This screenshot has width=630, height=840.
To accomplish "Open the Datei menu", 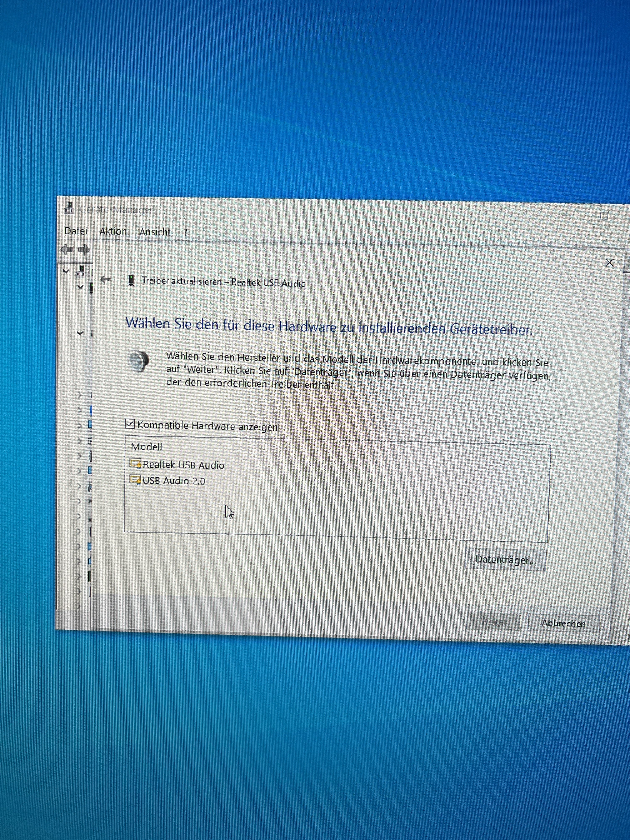I will (x=76, y=231).
